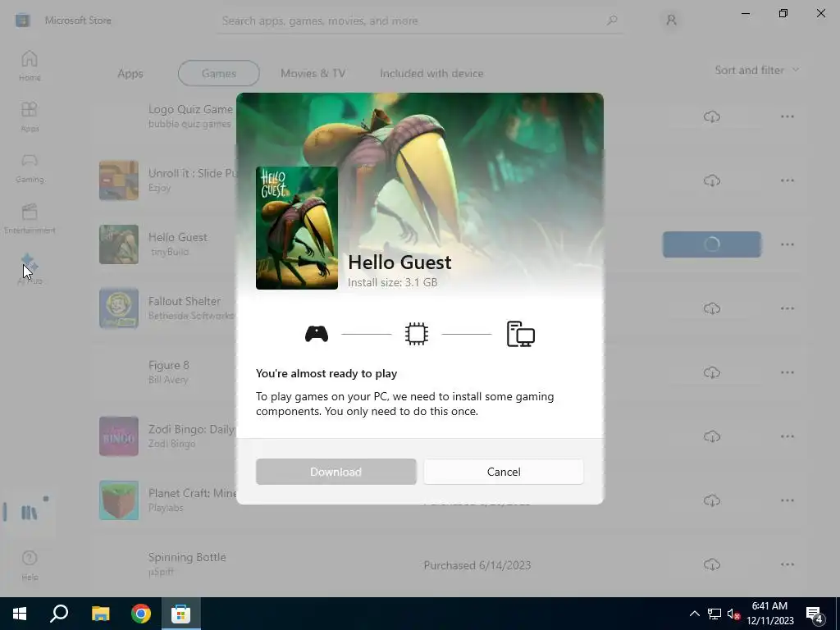Expand the Sort and filter dropdown
This screenshot has width=840, height=630.
tap(756, 71)
